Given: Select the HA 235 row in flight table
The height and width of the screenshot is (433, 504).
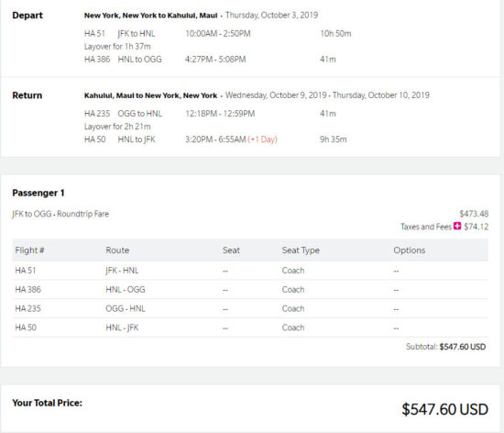Looking at the screenshot, I should tap(250, 308).
